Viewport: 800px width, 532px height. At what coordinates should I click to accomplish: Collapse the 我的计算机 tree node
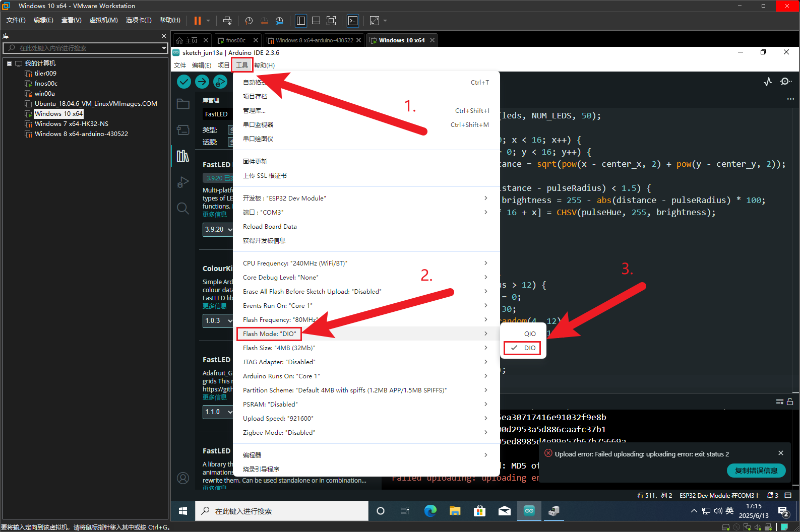click(9, 63)
